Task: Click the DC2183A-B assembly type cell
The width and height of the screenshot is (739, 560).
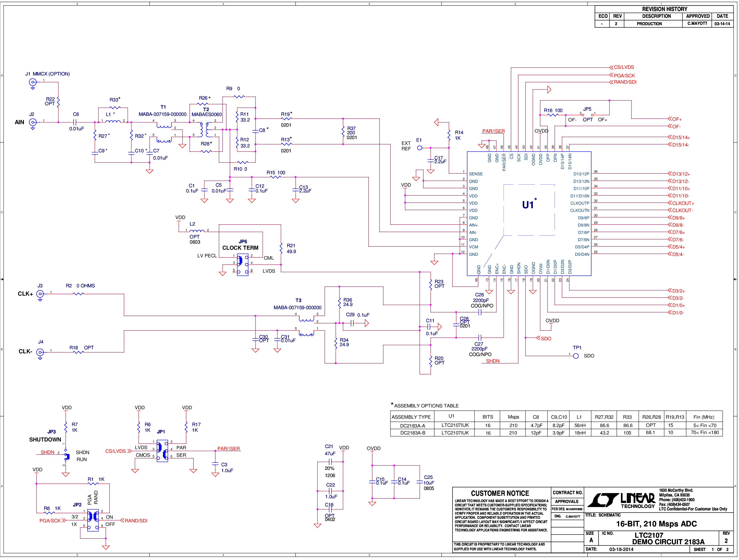Action: [x=413, y=433]
